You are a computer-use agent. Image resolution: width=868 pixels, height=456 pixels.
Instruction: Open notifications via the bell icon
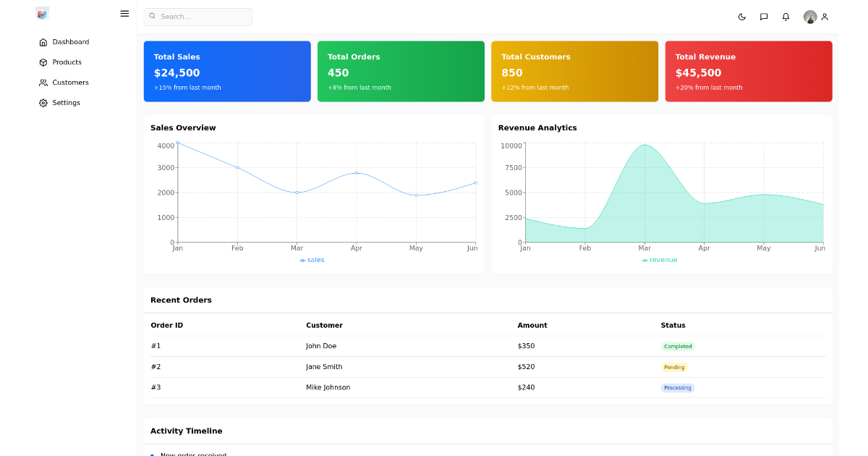point(786,17)
